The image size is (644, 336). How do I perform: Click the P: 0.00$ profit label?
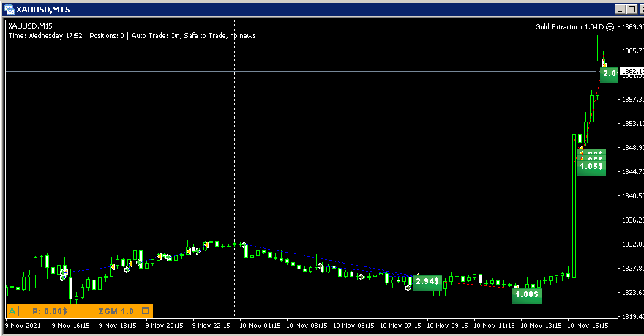point(50,311)
